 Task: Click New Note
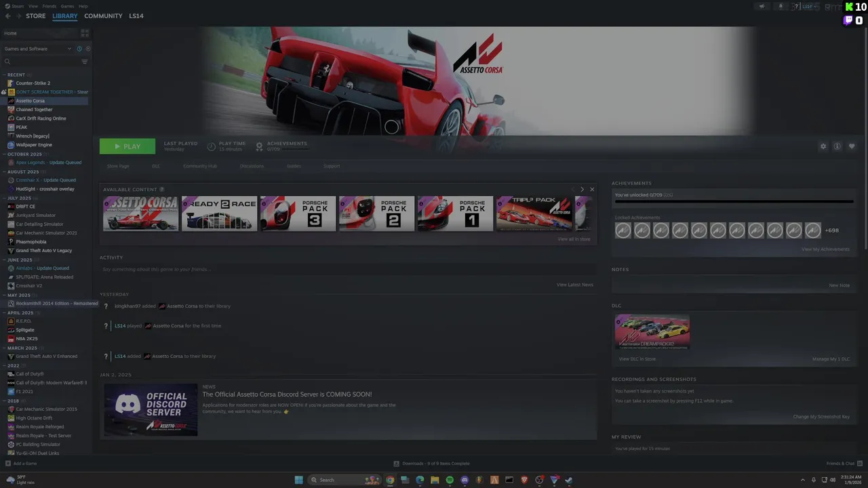(839, 285)
